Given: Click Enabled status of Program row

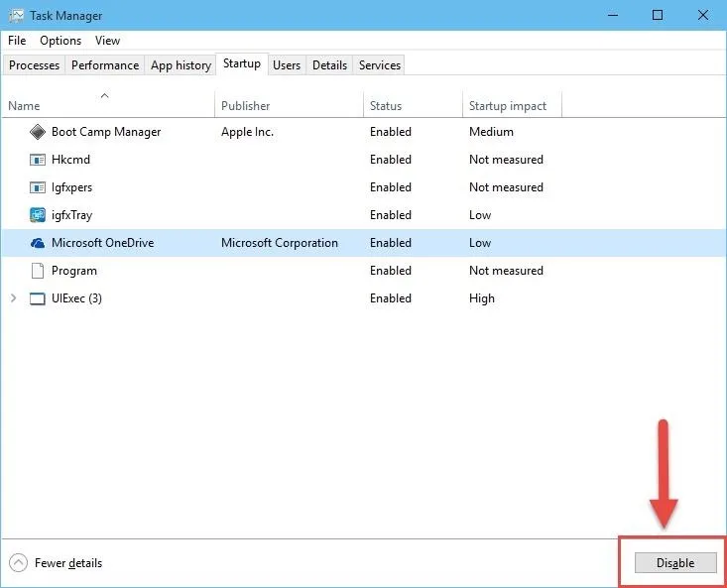Looking at the screenshot, I should (391, 271).
